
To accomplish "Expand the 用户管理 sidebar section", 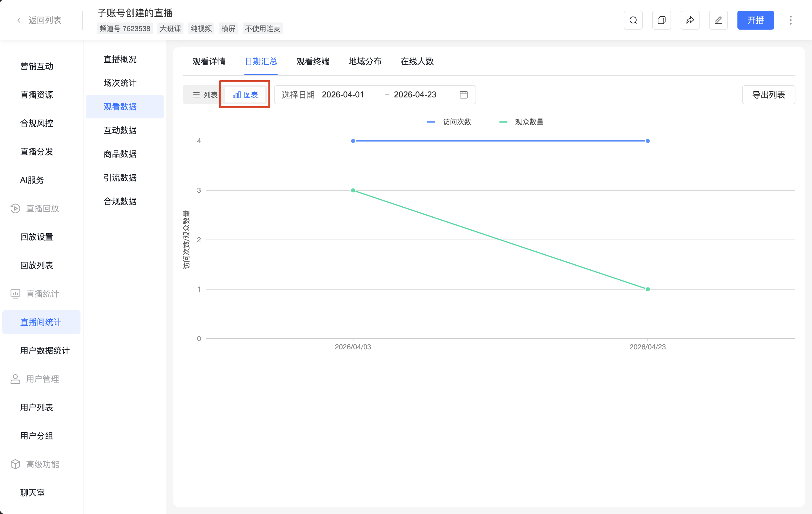I will [43, 379].
